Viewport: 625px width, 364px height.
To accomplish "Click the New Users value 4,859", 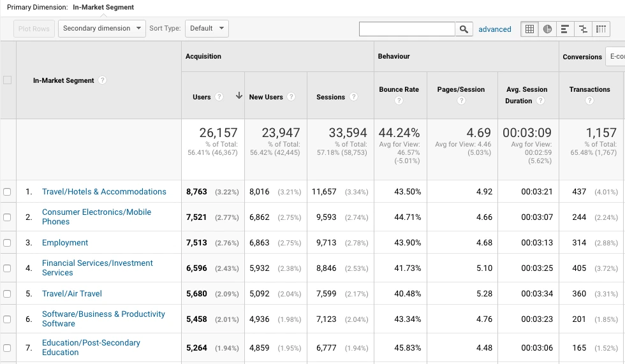I will [x=260, y=347].
